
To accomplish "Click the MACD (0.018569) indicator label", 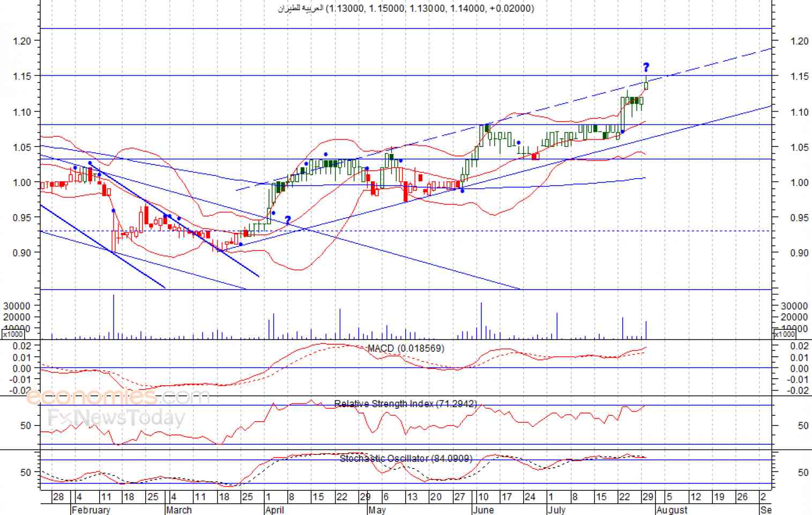I will (406, 349).
